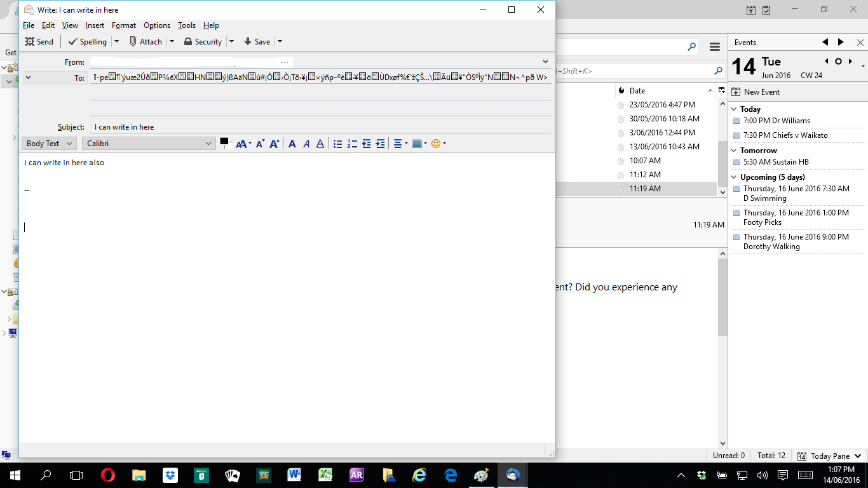The image size is (868, 488).
Task: Run Spelling check on the message
Action: 87,42
